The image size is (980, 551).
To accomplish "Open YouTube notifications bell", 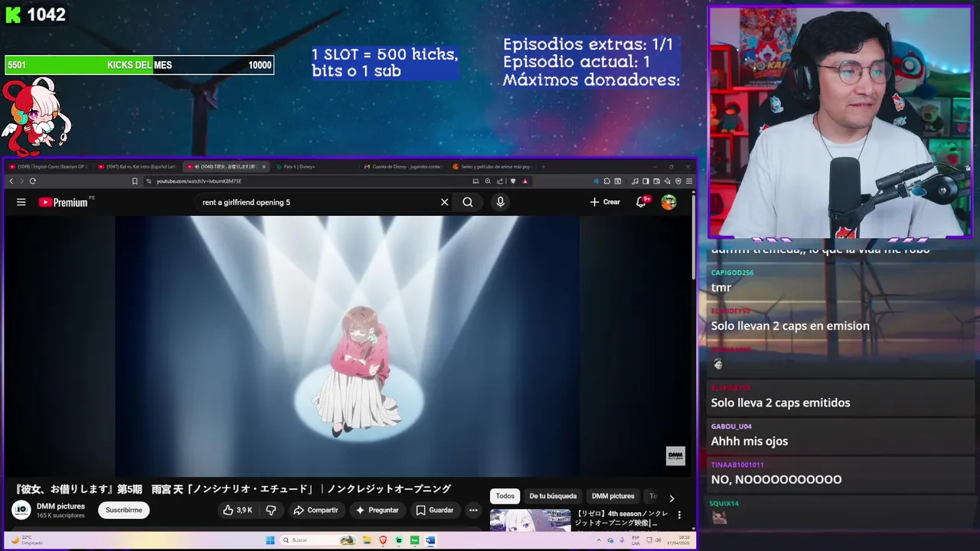I will click(642, 202).
